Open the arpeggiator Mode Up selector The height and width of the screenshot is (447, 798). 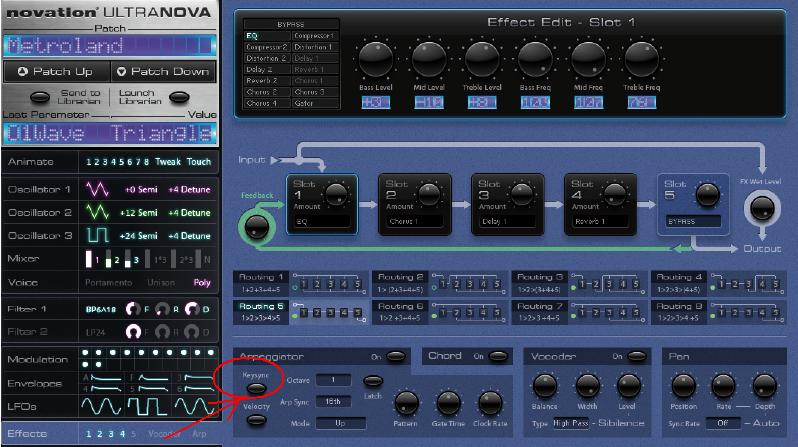pos(340,423)
